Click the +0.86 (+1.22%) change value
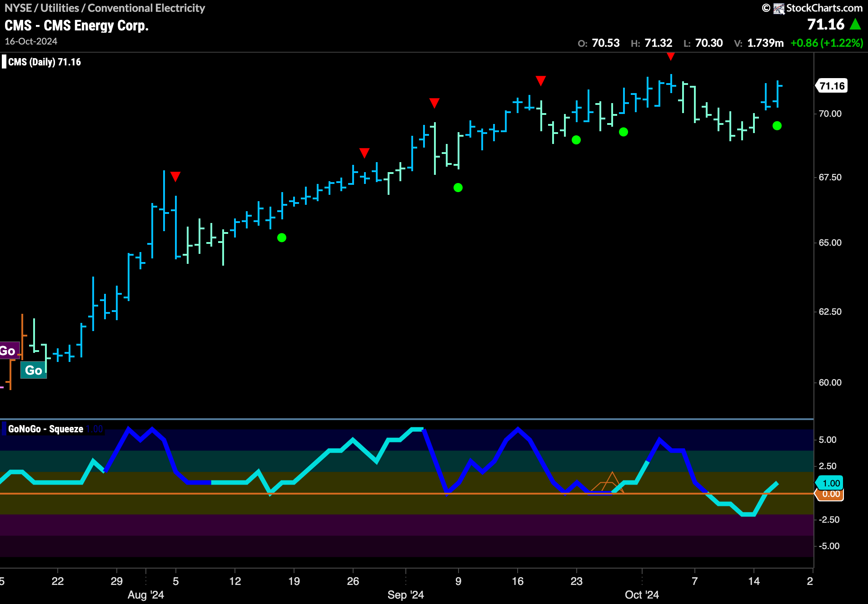The width and height of the screenshot is (868, 604). tap(827, 43)
